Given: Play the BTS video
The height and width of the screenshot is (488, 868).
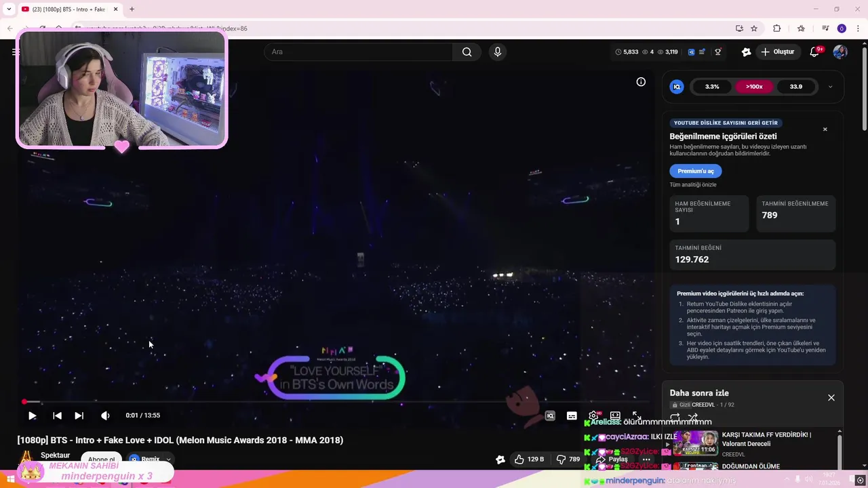Looking at the screenshot, I should click(32, 415).
